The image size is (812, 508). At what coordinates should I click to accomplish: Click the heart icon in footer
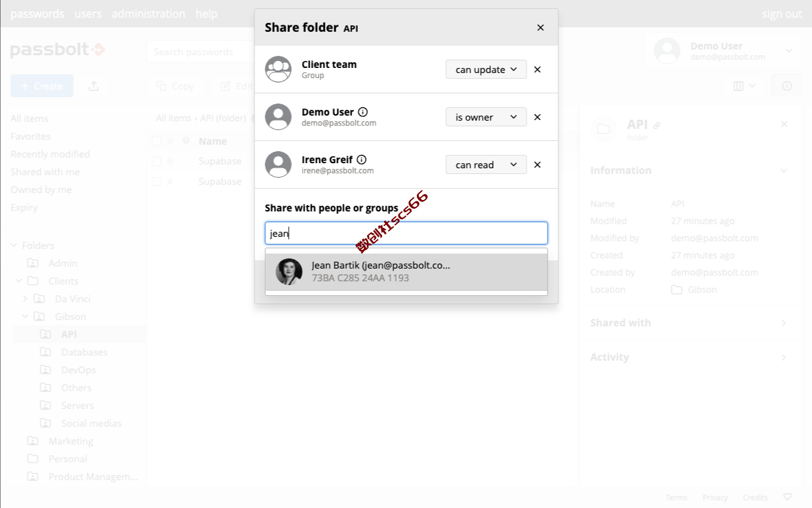788,497
